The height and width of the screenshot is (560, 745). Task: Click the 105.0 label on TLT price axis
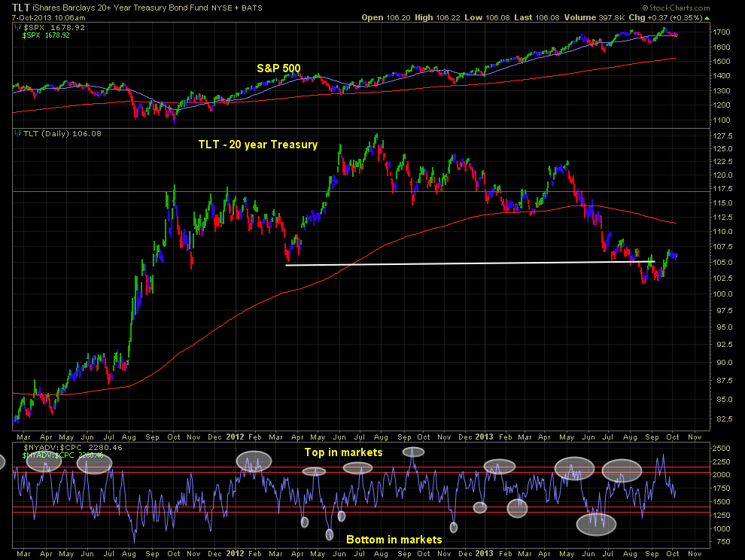(722, 263)
